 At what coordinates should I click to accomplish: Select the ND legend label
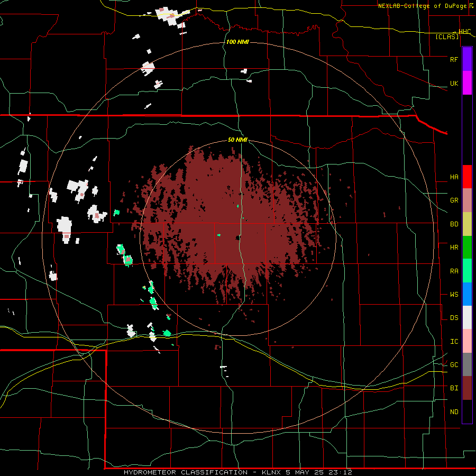454,411
